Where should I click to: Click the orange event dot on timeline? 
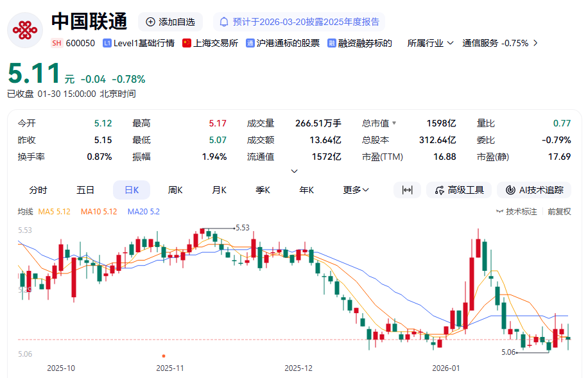164,356
